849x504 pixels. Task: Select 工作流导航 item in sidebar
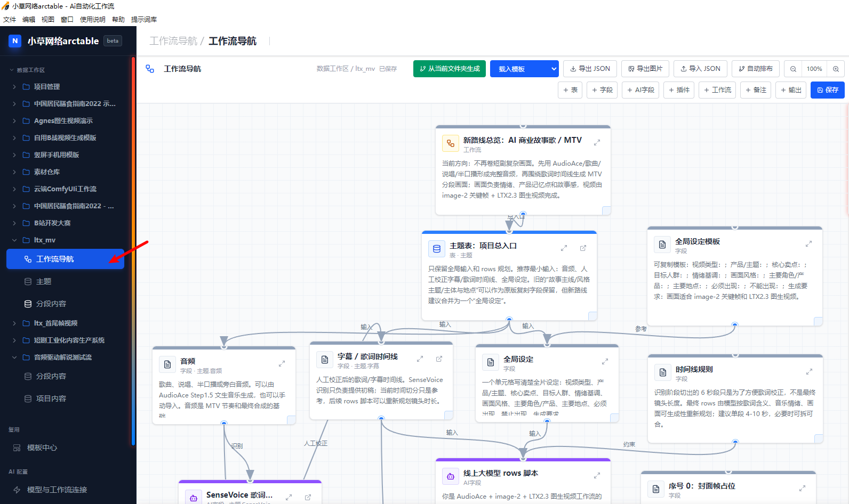[65, 259]
